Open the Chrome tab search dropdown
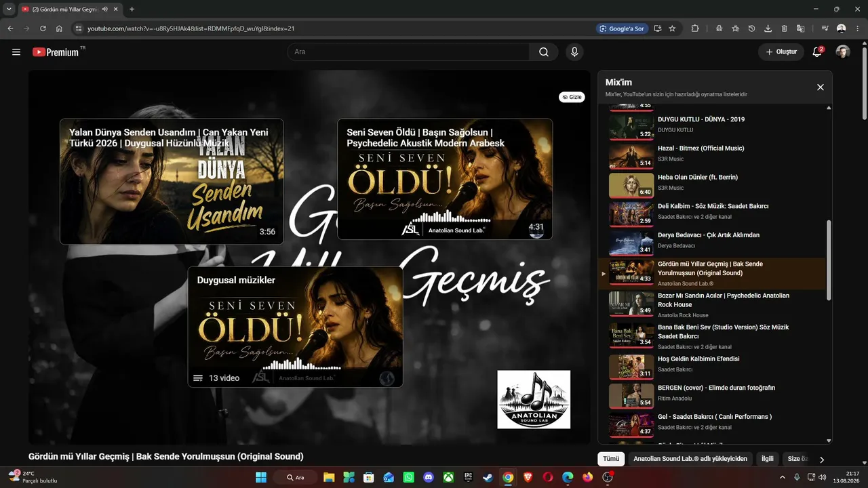The height and width of the screenshot is (488, 868). pos(9,9)
